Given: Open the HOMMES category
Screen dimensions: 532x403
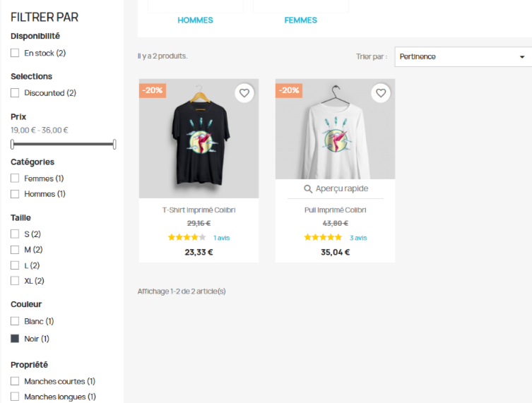Looking at the screenshot, I should (195, 20).
